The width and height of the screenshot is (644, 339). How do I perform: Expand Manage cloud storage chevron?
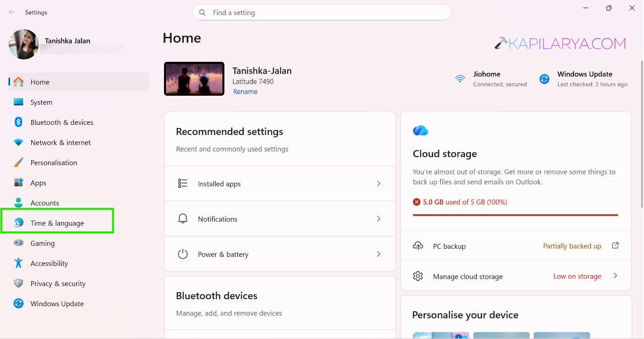pos(615,276)
